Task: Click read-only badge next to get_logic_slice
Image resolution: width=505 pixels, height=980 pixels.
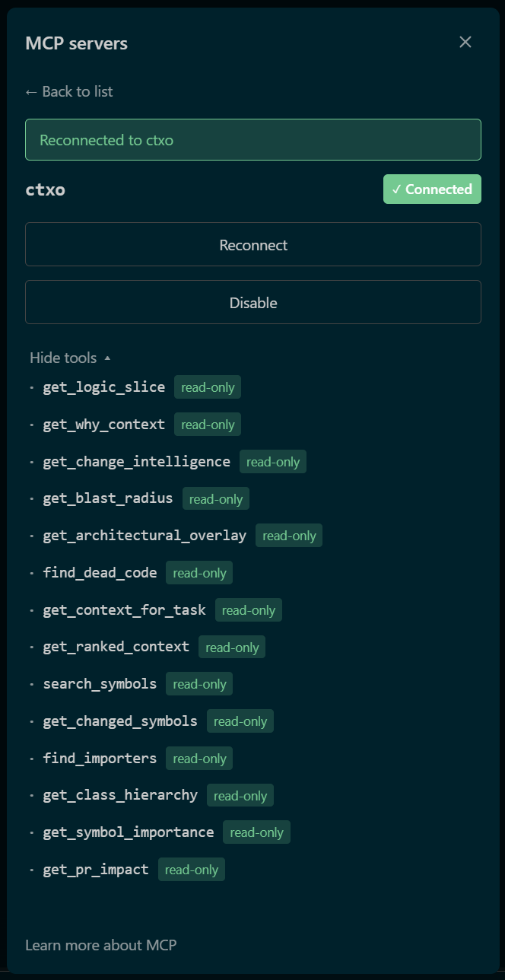Action: tap(208, 387)
